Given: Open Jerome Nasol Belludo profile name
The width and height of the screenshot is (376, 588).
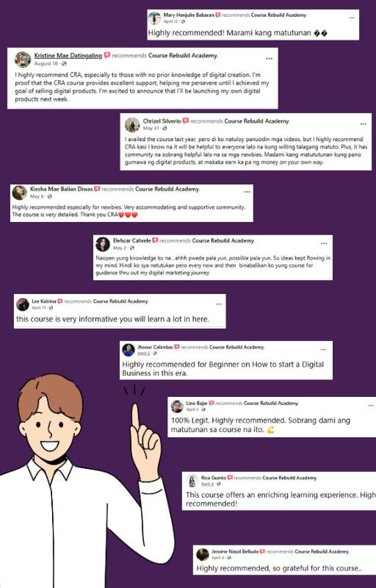Looking at the screenshot, I should click(235, 551).
